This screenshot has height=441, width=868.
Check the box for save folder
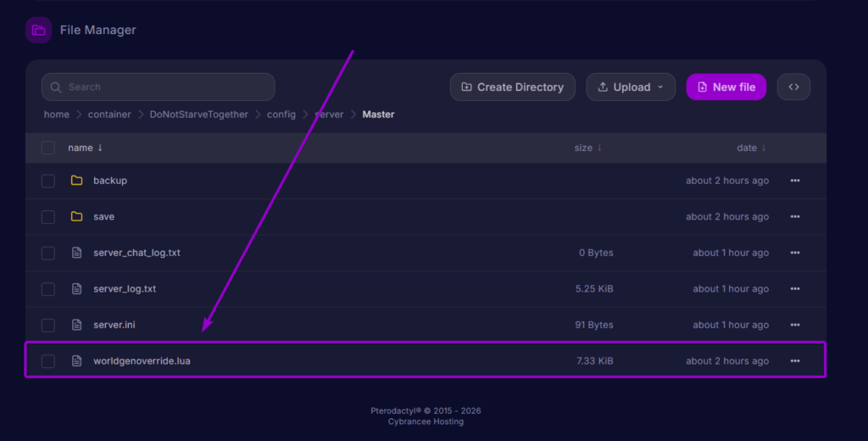[x=48, y=217]
